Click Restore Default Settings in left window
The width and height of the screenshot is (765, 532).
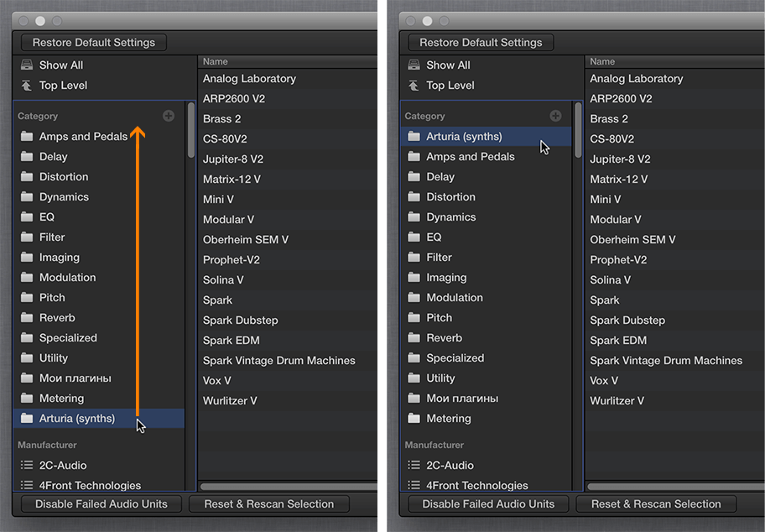(x=94, y=43)
